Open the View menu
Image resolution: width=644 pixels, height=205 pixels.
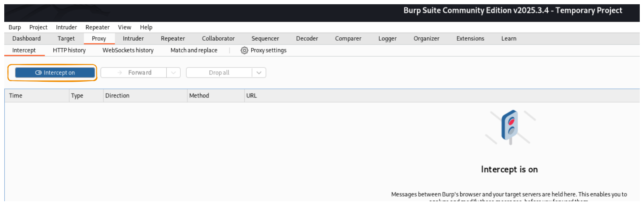click(x=125, y=27)
